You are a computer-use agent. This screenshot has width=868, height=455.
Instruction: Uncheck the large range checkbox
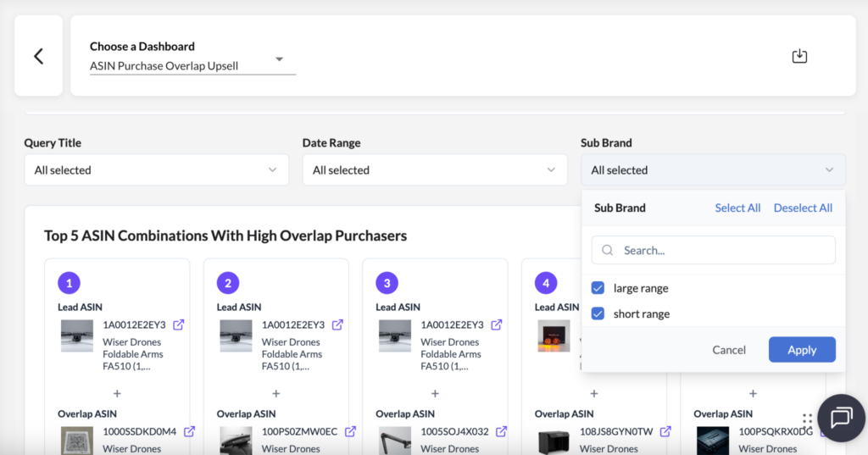click(x=598, y=288)
